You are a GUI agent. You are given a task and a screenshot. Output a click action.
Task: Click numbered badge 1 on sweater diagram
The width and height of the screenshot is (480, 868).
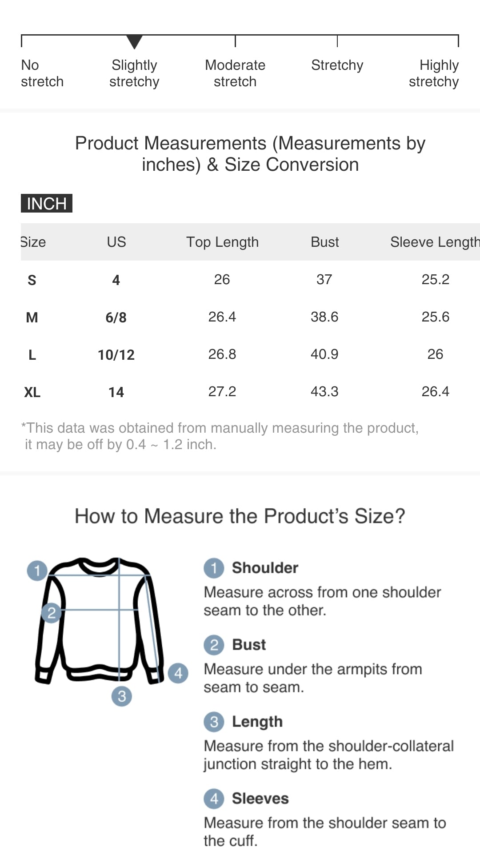[37, 570]
